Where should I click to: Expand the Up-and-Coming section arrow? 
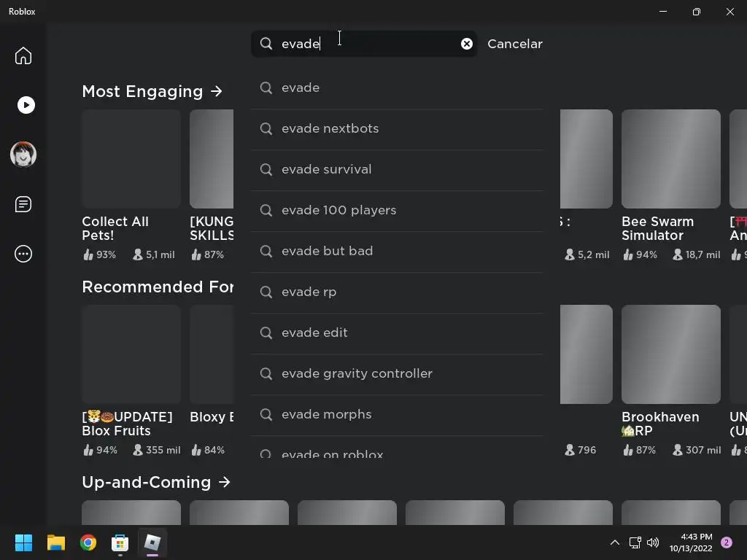(x=225, y=482)
